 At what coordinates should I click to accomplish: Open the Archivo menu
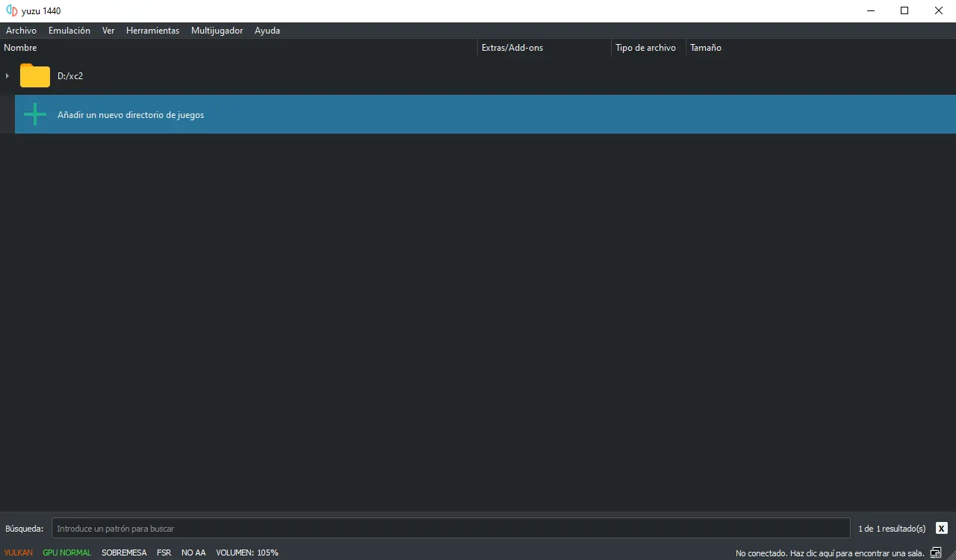[21, 31]
